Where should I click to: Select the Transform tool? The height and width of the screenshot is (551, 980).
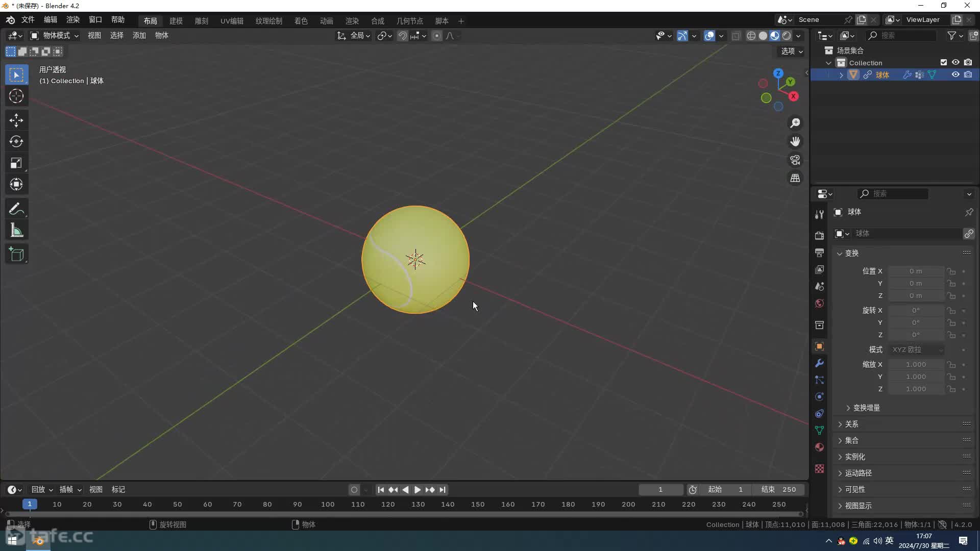click(x=16, y=184)
